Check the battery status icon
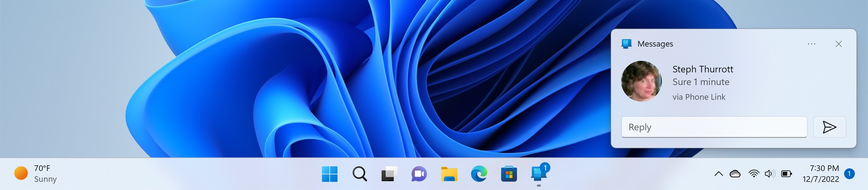 787,174
